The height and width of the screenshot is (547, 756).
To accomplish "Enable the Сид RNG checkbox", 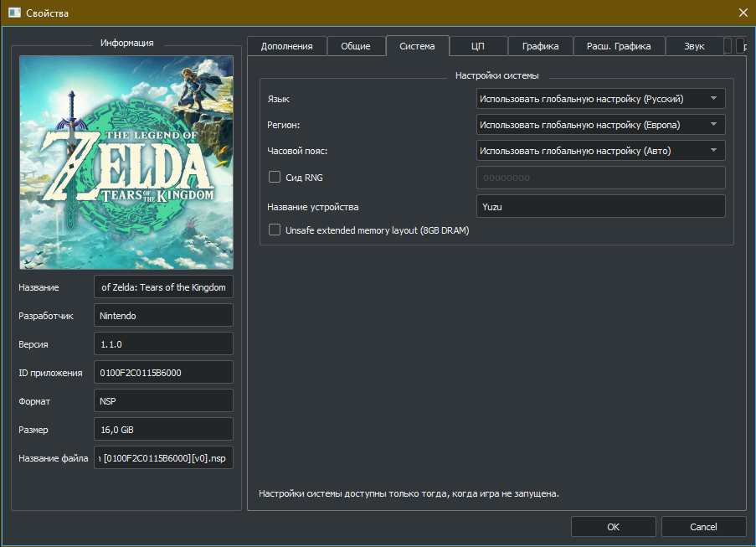I will pyautogui.click(x=275, y=177).
